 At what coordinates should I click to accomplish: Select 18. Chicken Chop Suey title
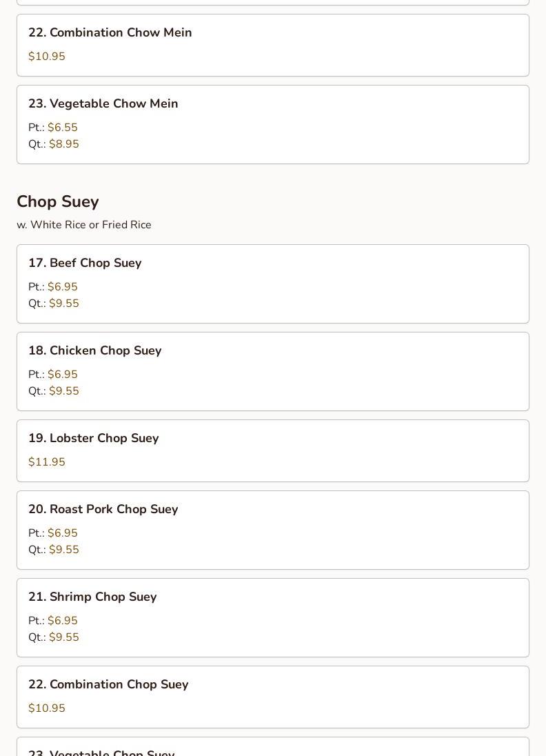click(x=95, y=350)
